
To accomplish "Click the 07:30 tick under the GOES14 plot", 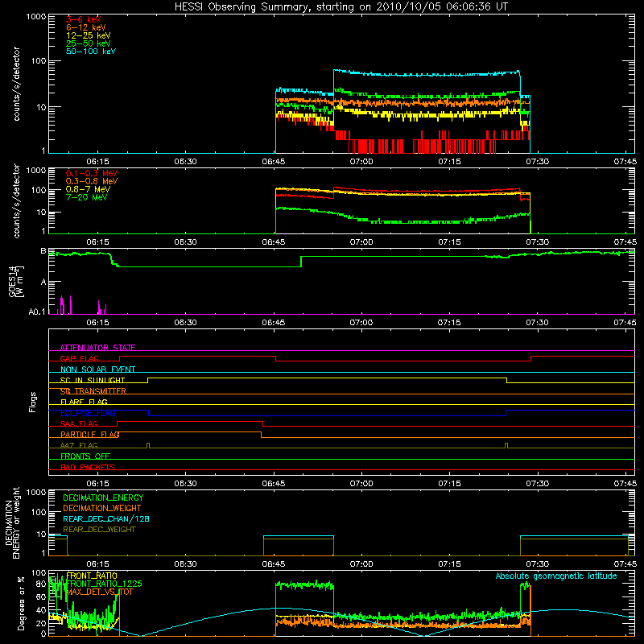I will coord(537,323).
